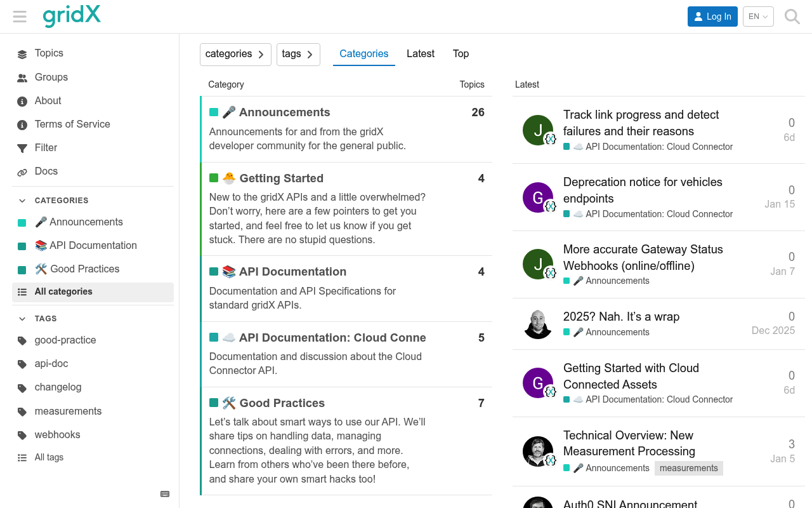Open the tags filter dropdown

click(x=298, y=55)
